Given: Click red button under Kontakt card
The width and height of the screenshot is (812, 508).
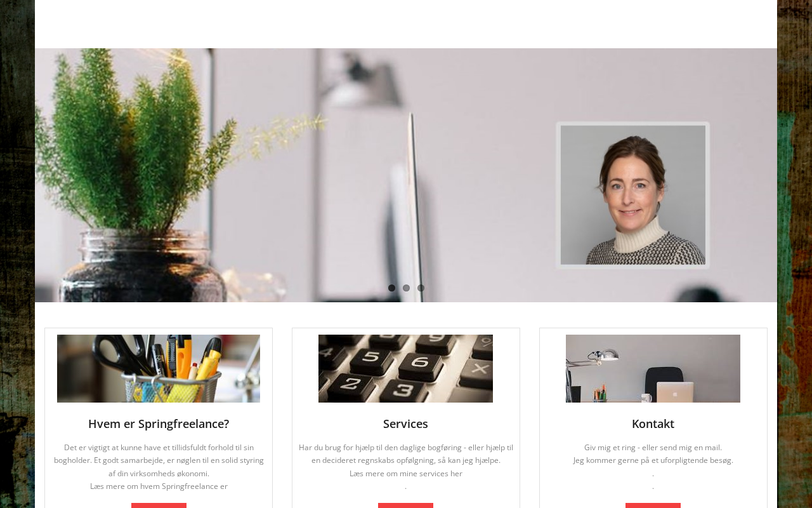Looking at the screenshot, I should 653,505.
